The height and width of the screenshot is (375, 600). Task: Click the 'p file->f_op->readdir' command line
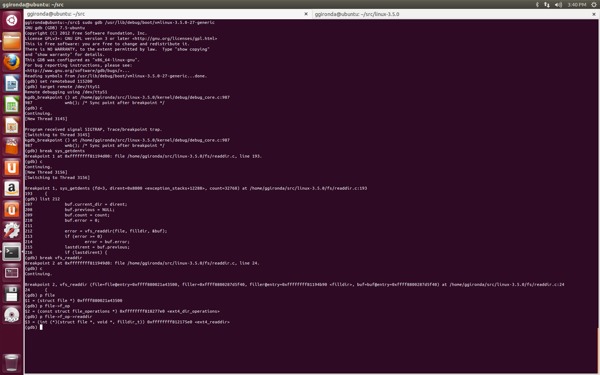pos(59,316)
